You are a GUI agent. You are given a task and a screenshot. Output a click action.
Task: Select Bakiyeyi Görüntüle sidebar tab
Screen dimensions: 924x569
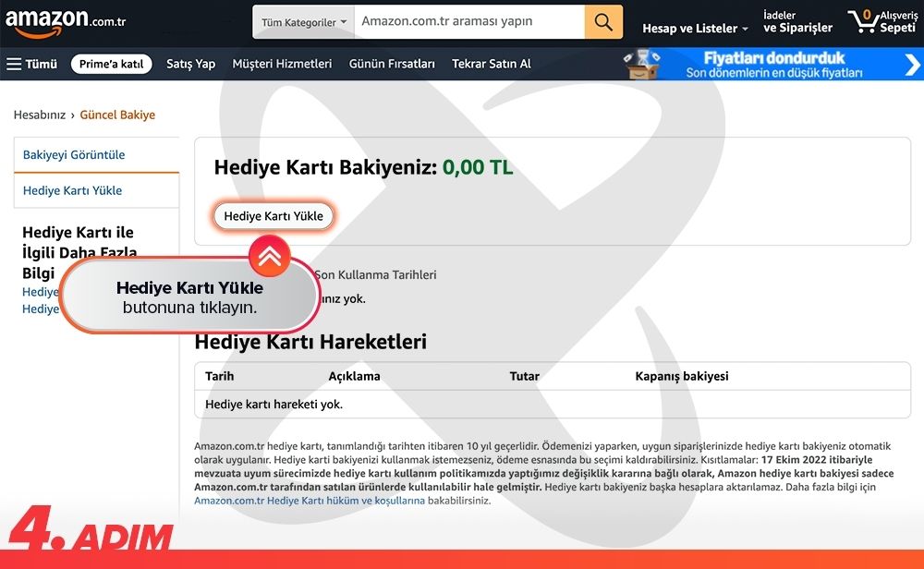[x=97, y=155]
